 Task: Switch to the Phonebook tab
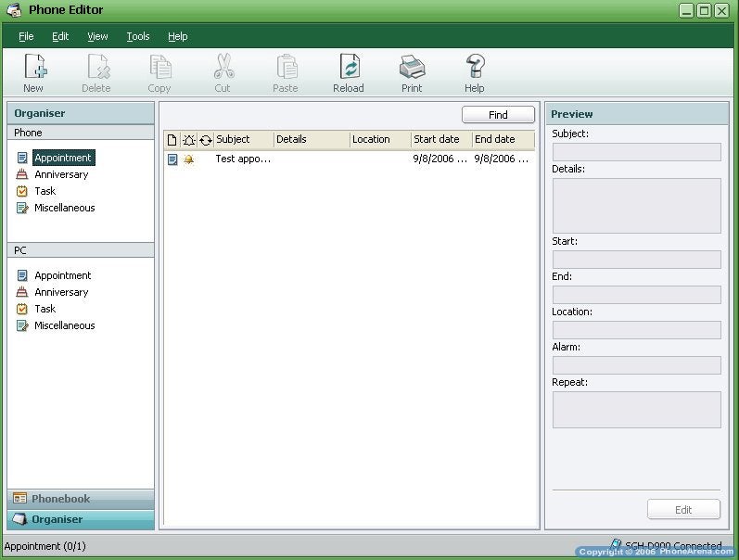(x=81, y=499)
